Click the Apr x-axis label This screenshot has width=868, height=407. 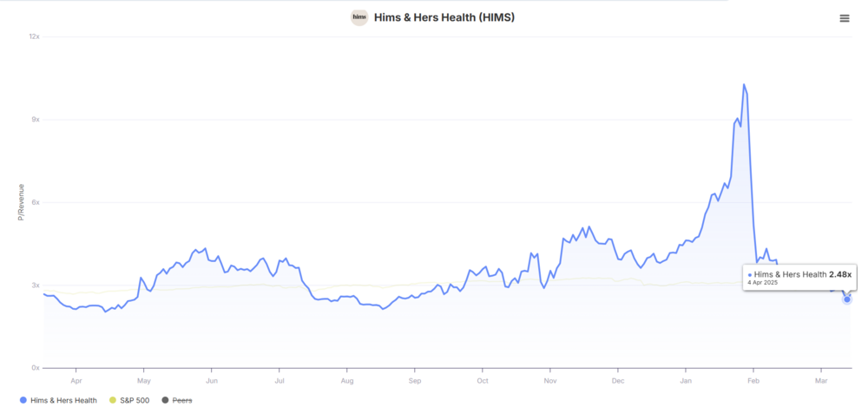[x=76, y=382]
